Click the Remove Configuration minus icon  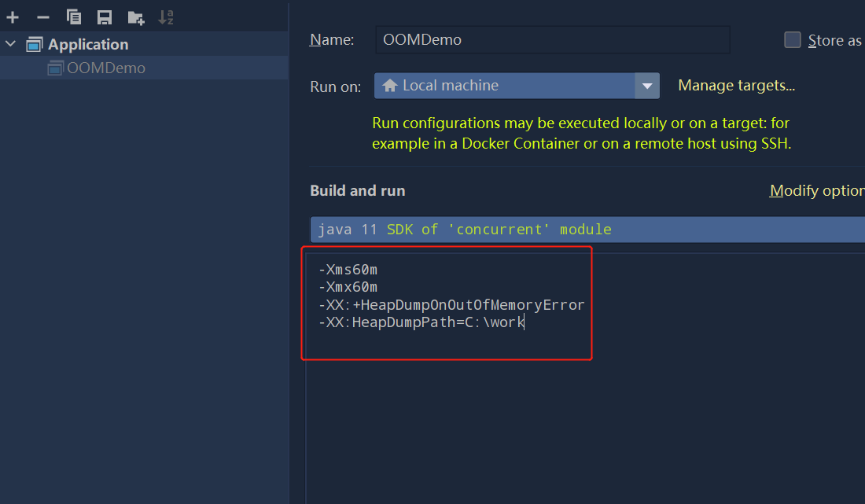coord(43,17)
